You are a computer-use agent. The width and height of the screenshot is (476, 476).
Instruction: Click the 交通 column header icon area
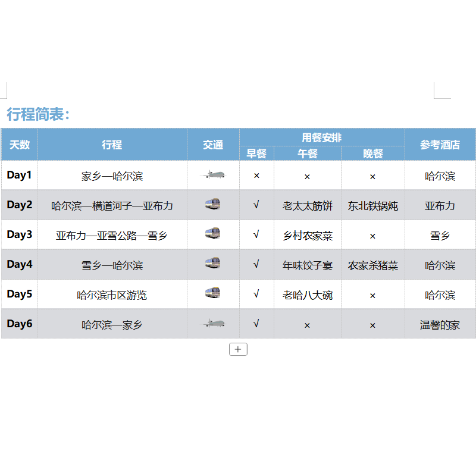click(x=212, y=145)
